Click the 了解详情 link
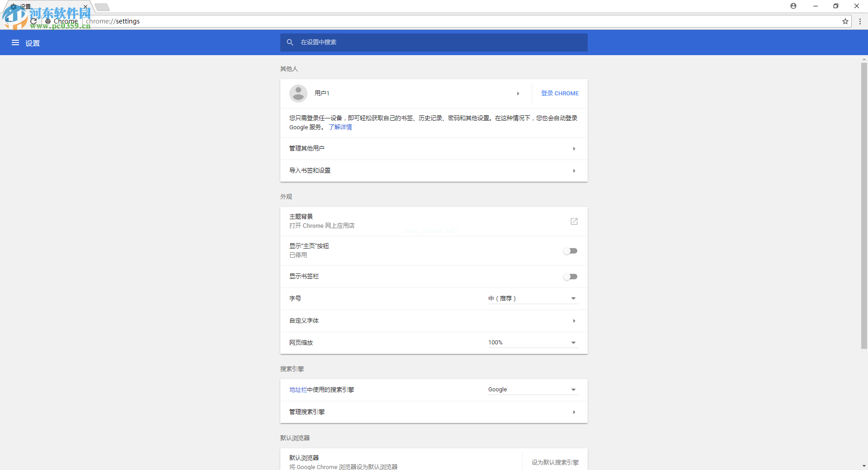Image resolution: width=868 pixels, height=470 pixels. point(340,127)
